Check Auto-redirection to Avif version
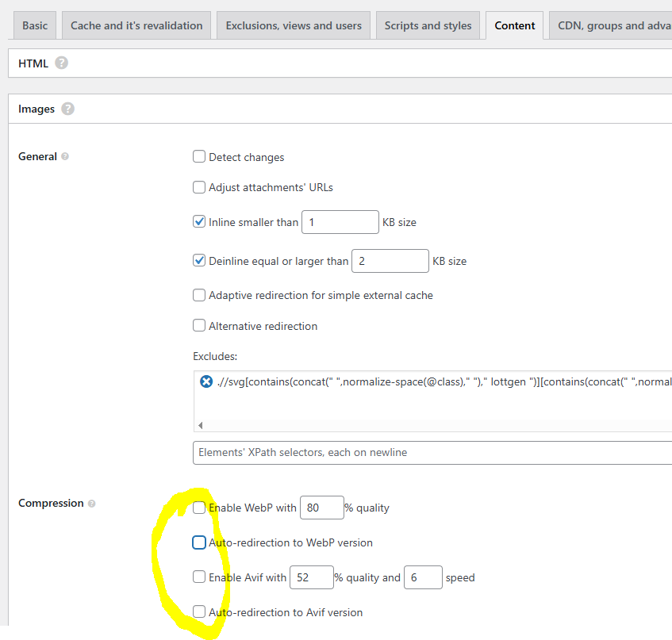 pyautogui.click(x=199, y=612)
